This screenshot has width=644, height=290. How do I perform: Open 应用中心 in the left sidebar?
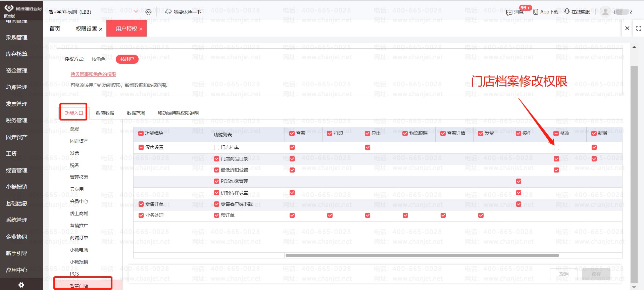tap(17, 270)
